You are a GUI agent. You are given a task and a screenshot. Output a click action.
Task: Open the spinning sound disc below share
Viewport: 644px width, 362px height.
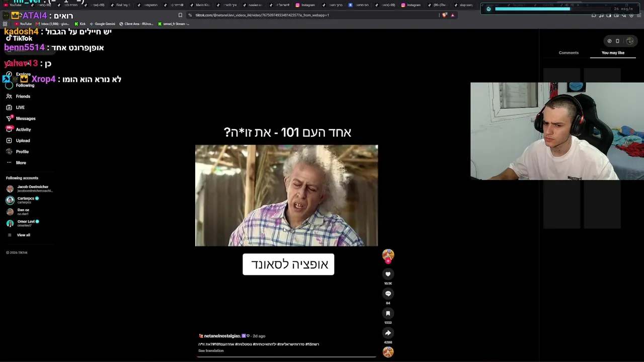click(388, 352)
